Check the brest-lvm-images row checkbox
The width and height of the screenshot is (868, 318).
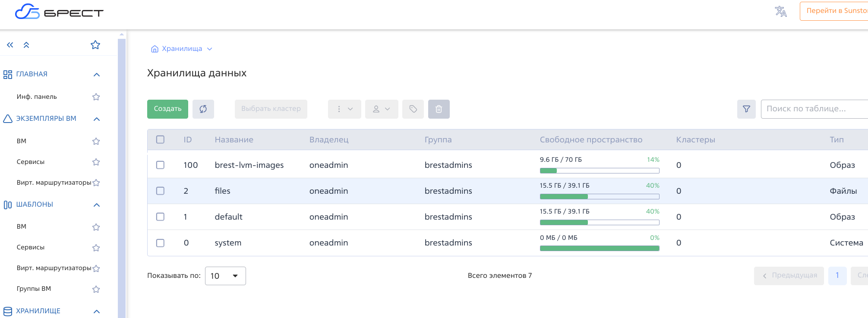click(160, 165)
